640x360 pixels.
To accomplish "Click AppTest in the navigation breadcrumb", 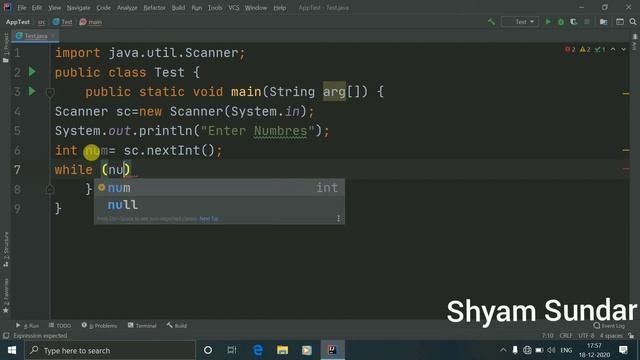I will click(18, 22).
